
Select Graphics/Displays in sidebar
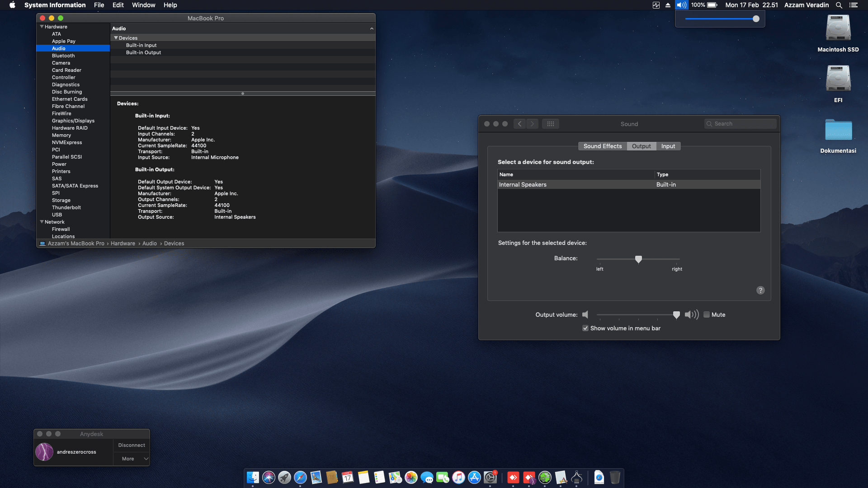pyautogui.click(x=73, y=121)
